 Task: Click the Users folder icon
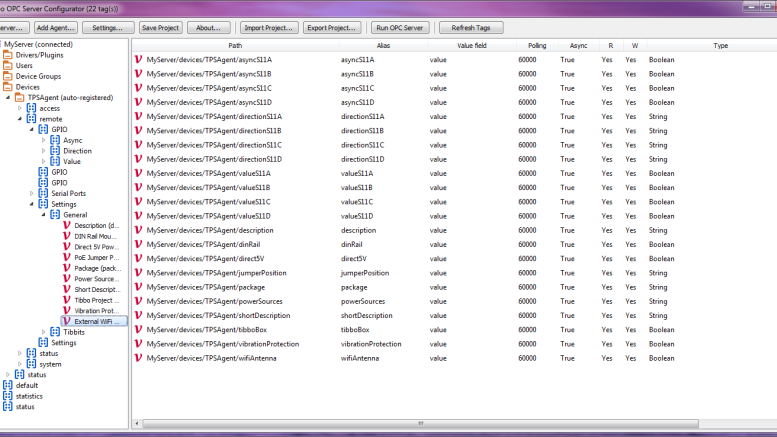tap(8, 66)
